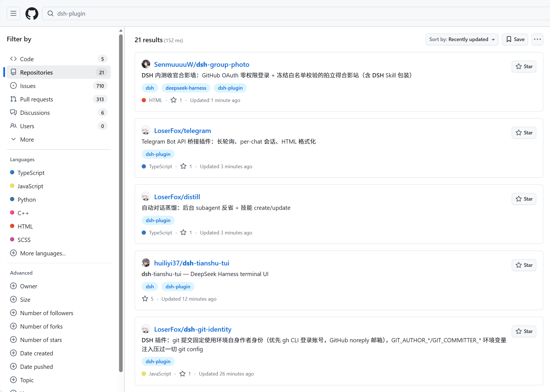Image resolution: width=550 pixels, height=392 pixels.
Task: Click huiliyi37 avatar on dsh-tianshu-tui
Action: 146,263
